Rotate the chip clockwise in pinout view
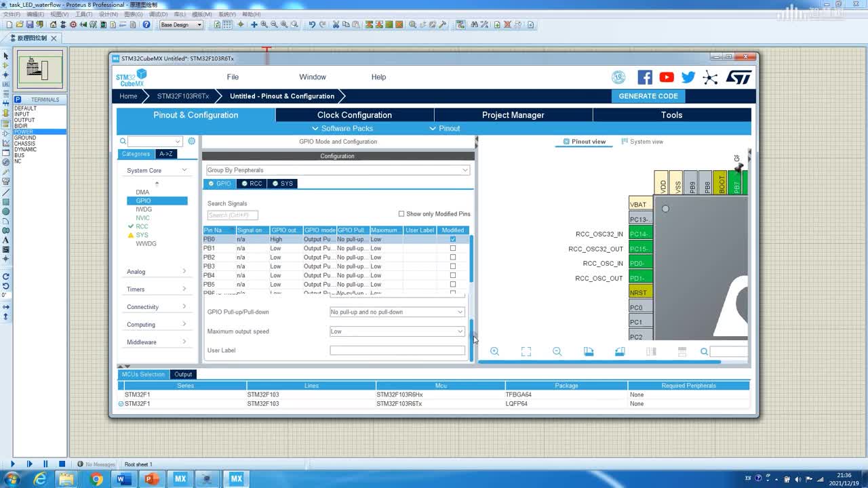 click(x=589, y=351)
